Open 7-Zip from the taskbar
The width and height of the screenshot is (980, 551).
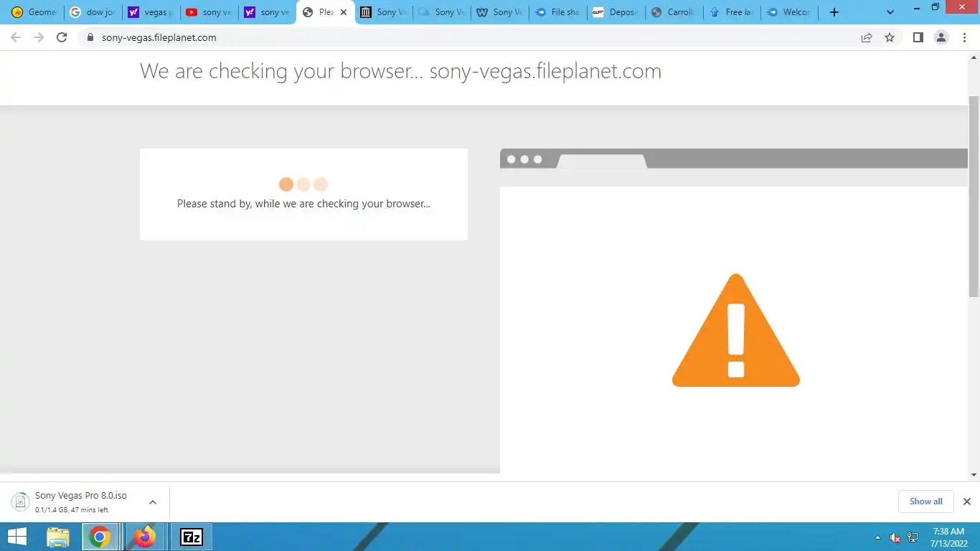[x=192, y=537]
